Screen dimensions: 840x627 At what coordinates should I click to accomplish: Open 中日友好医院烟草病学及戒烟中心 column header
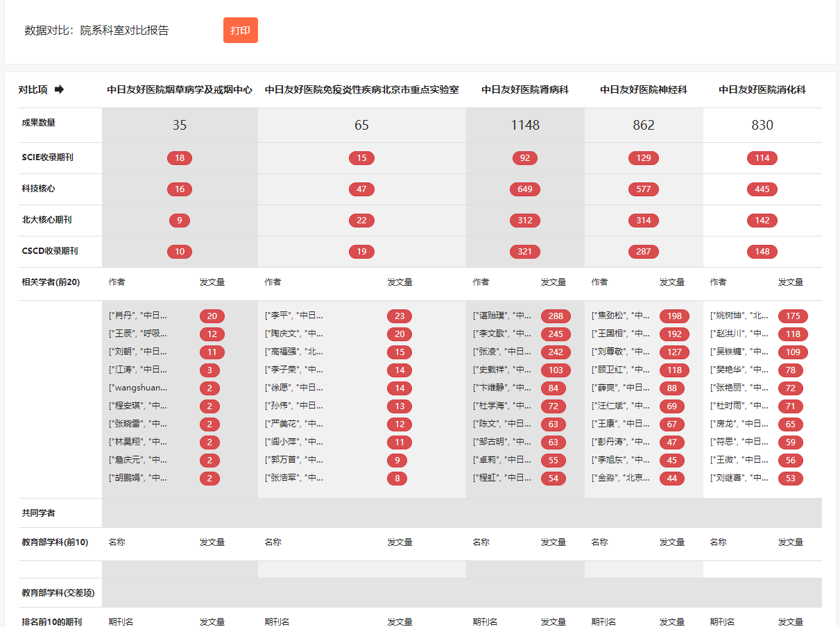point(180,90)
